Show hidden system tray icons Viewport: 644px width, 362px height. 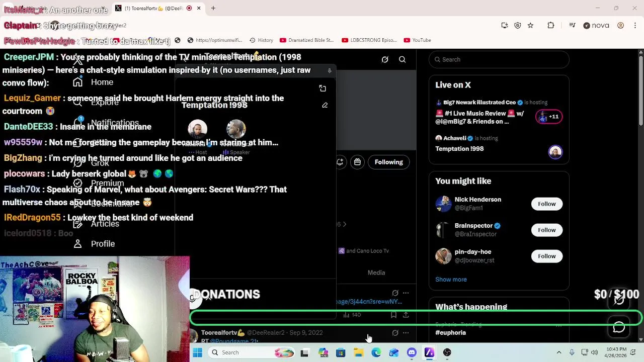(558, 352)
